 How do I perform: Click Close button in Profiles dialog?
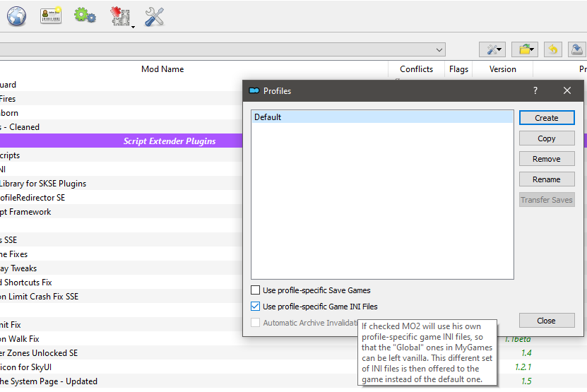coord(547,321)
